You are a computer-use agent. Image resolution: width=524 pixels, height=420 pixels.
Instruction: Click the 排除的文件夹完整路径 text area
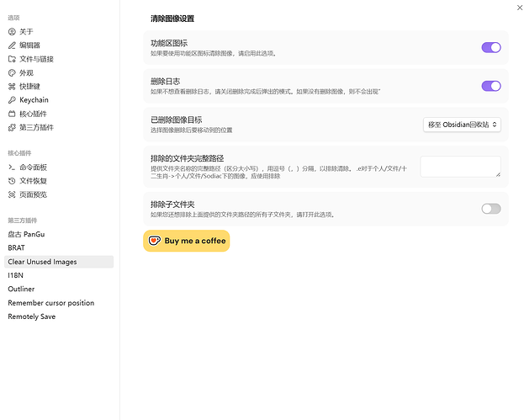click(461, 167)
